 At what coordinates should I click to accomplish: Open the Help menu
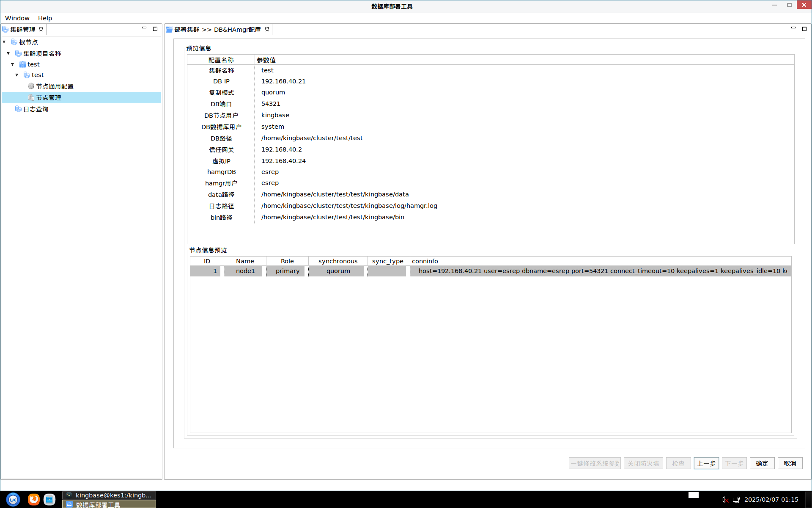pos(45,18)
